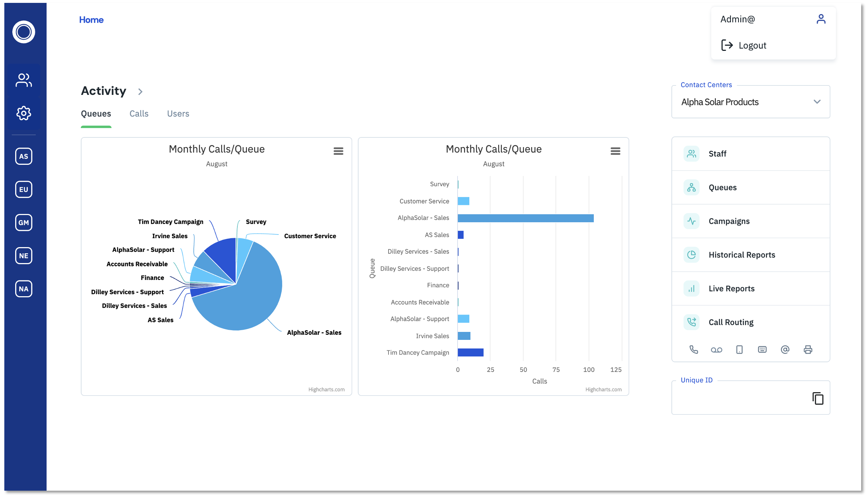Select the EU region badge
The height and width of the screenshot is (495, 868).
[24, 189]
